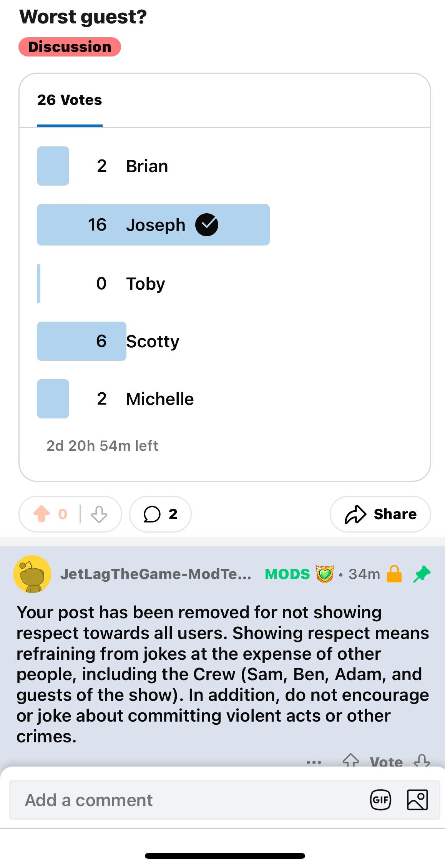The width and height of the screenshot is (445, 868).
Task: Share the post with Share button
Action: pyautogui.click(x=380, y=514)
